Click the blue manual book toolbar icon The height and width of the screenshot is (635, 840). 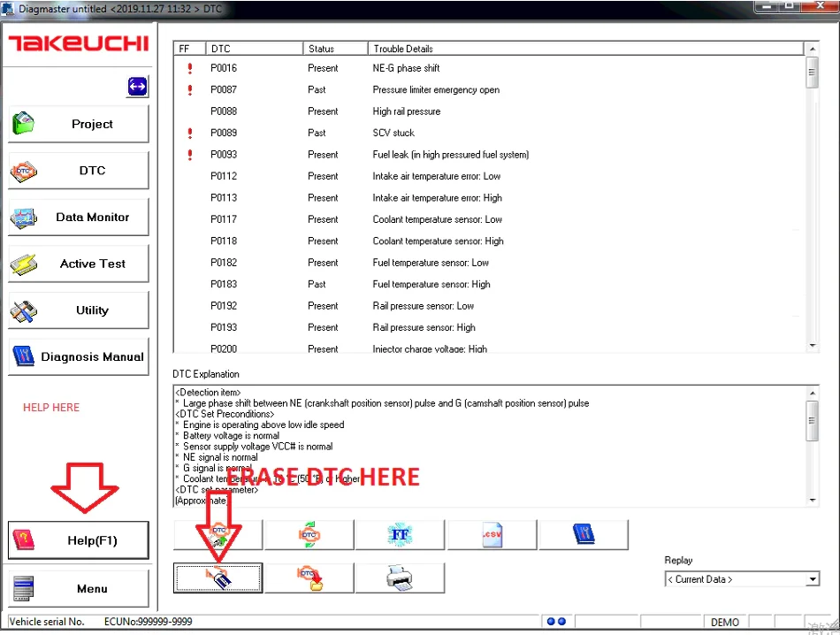584,535
